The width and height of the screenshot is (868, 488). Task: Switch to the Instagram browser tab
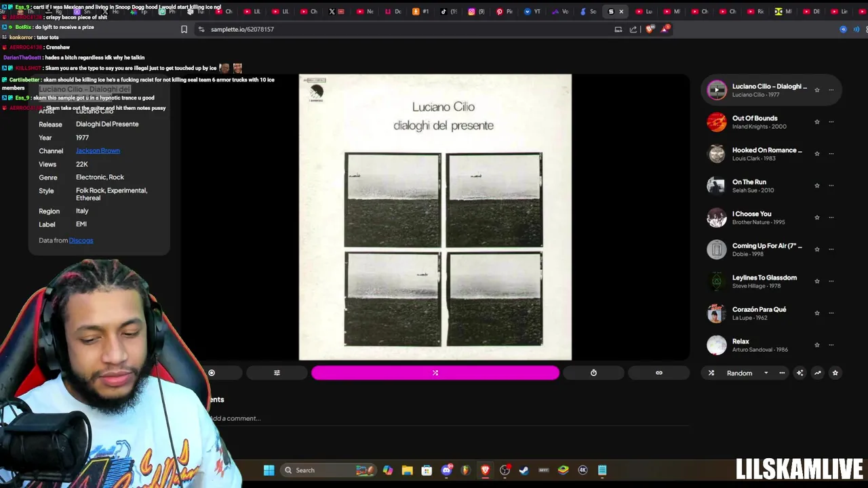tap(477, 12)
